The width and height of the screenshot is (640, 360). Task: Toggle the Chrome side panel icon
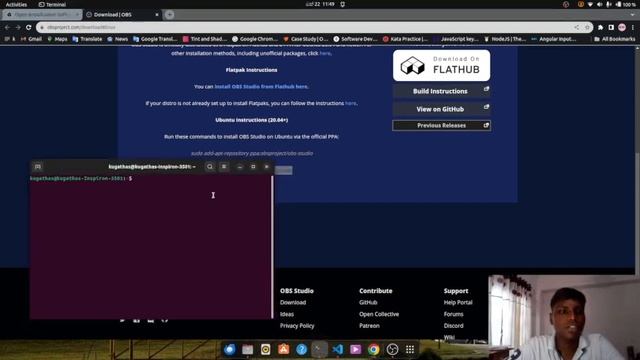611,27
